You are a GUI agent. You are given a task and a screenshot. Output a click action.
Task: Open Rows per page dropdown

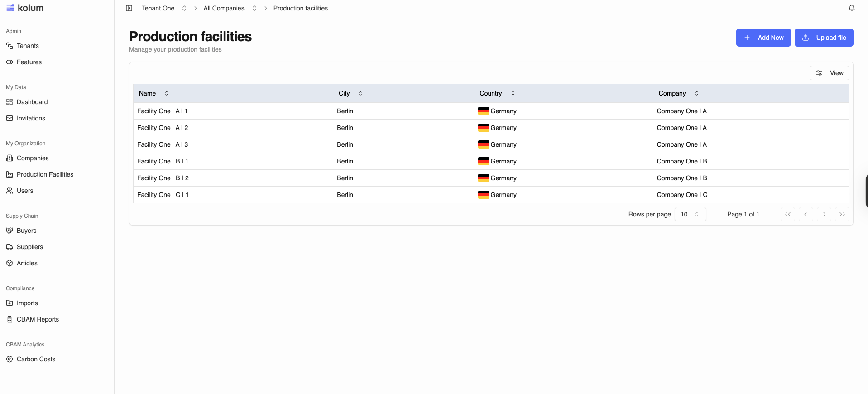click(690, 214)
